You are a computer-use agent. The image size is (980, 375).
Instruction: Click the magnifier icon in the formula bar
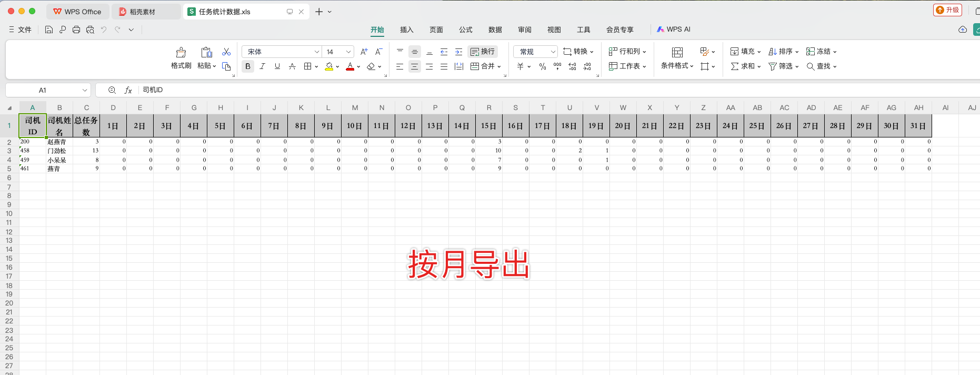pyautogui.click(x=112, y=90)
